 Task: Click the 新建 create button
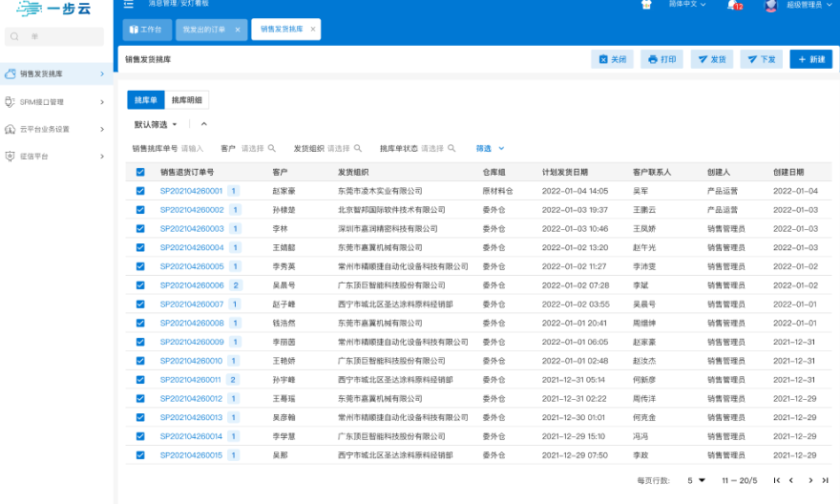click(x=810, y=59)
